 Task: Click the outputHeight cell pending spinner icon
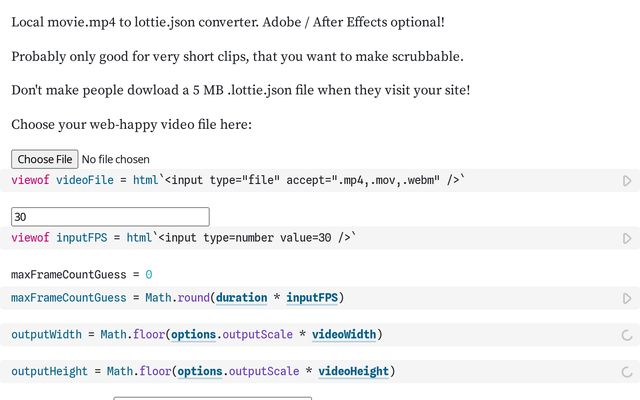point(627,372)
